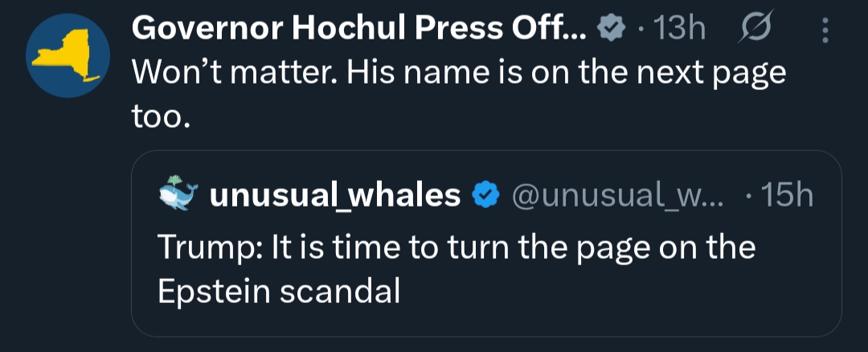Click the 13h post timestamp
The image size is (868, 352).
tap(680, 30)
